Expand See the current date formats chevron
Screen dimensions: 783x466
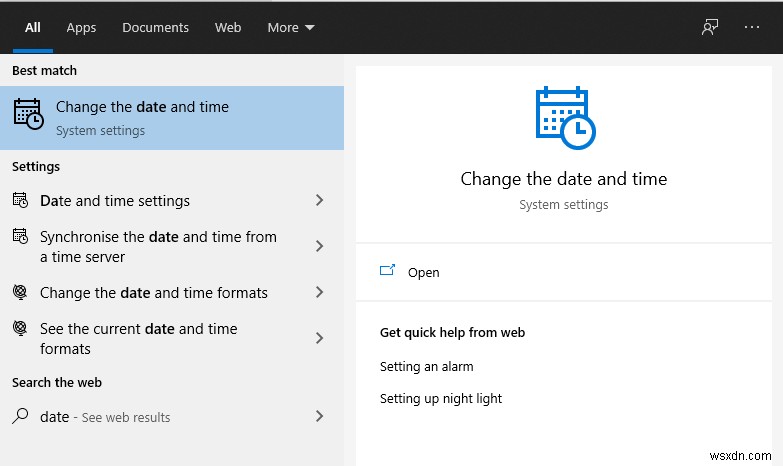coord(319,338)
